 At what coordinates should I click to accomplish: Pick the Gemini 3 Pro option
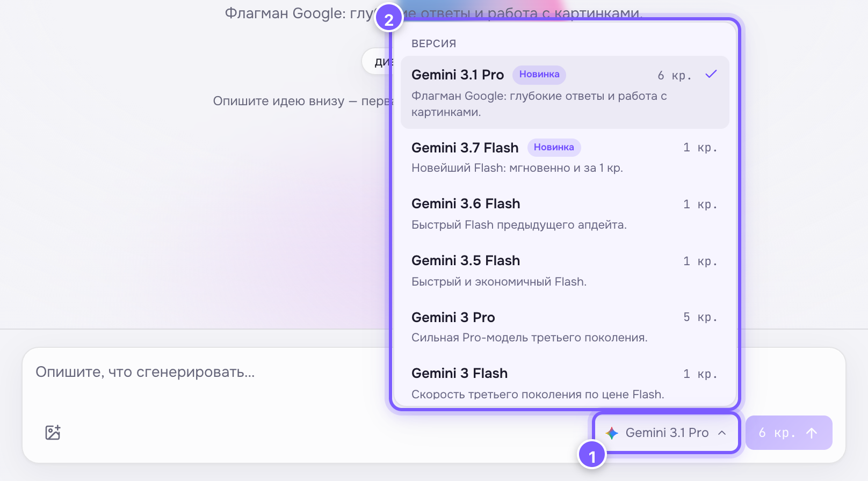[x=565, y=327]
